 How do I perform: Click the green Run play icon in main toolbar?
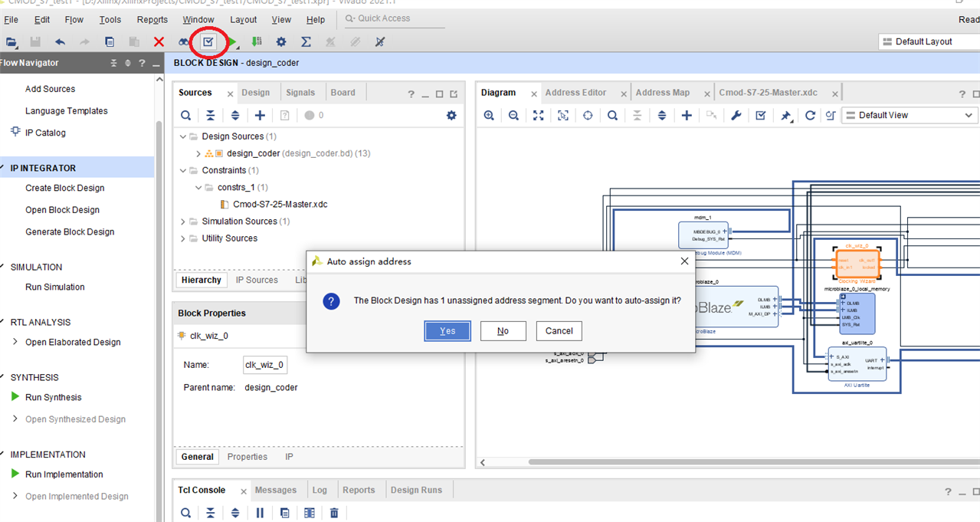pos(232,42)
